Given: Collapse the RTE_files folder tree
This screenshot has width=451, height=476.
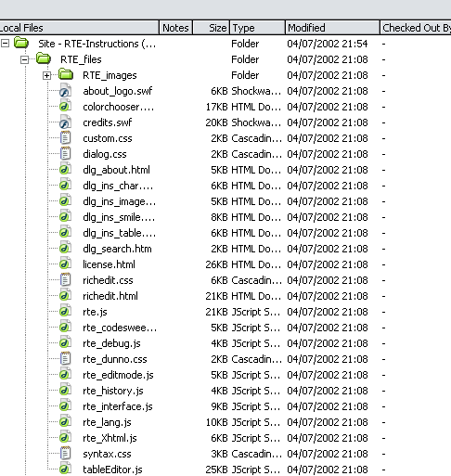Looking at the screenshot, I should click(x=24, y=59).
